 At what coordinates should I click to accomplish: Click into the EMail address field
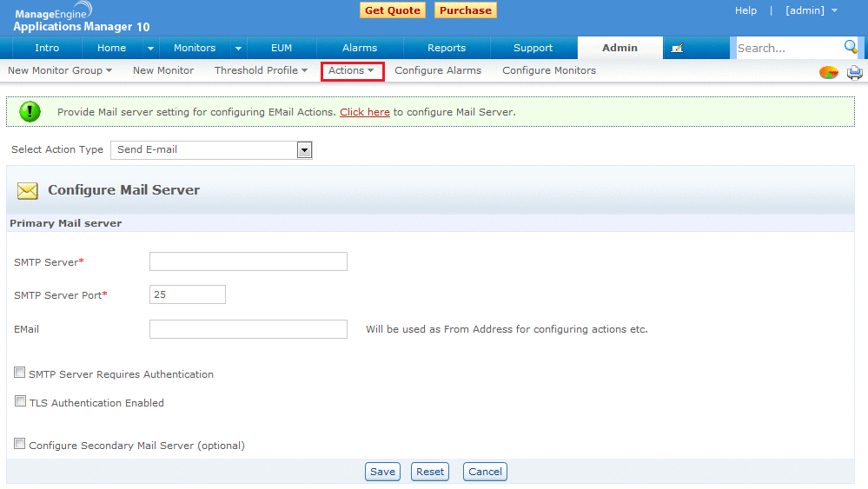tap(248, 329)
